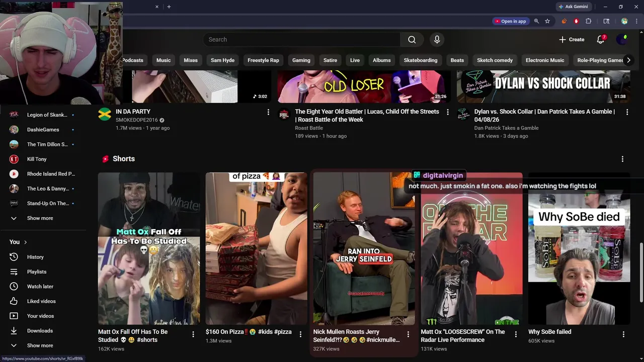Viewport: 644px width, 362px height.
Task: Select the Gaming chip
Action: pyautogui.click(x=301, y=60)
